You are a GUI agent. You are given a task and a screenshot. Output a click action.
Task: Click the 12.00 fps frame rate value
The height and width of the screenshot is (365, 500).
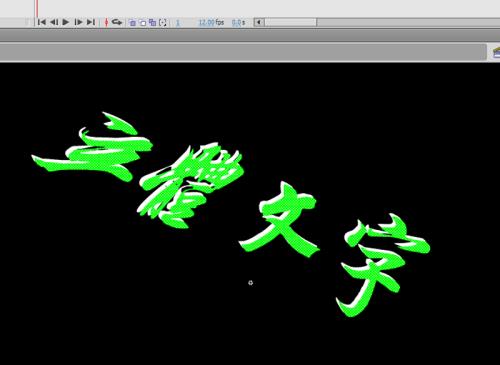click(x=211, y=23)
